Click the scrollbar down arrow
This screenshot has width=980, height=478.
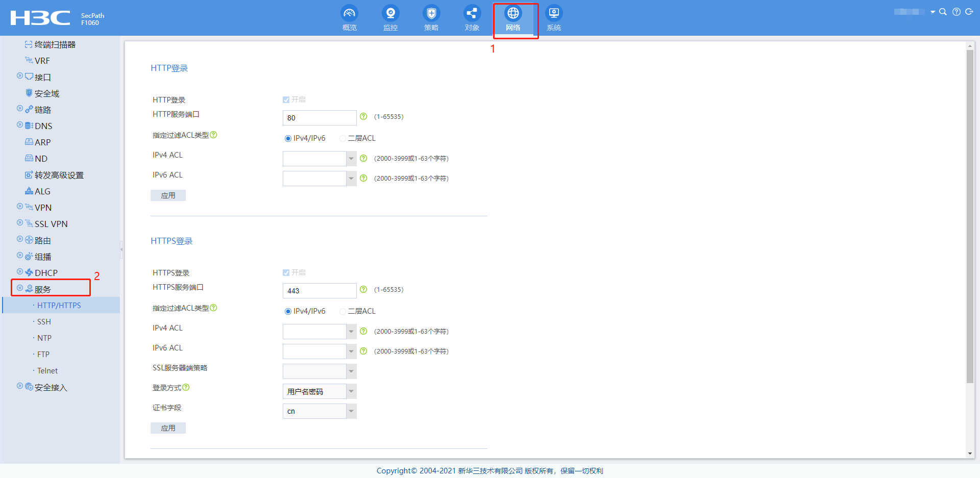970,454
